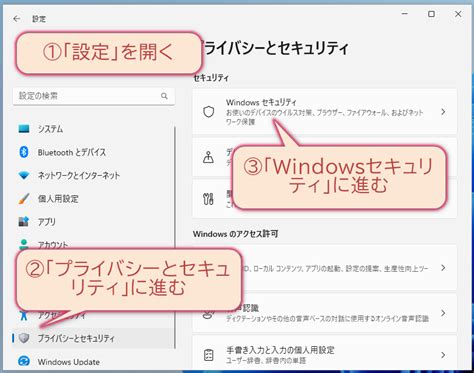Screen dimensions: 474x373
Task: Click the network Wi-Fi icon
Action: [24, 175]
